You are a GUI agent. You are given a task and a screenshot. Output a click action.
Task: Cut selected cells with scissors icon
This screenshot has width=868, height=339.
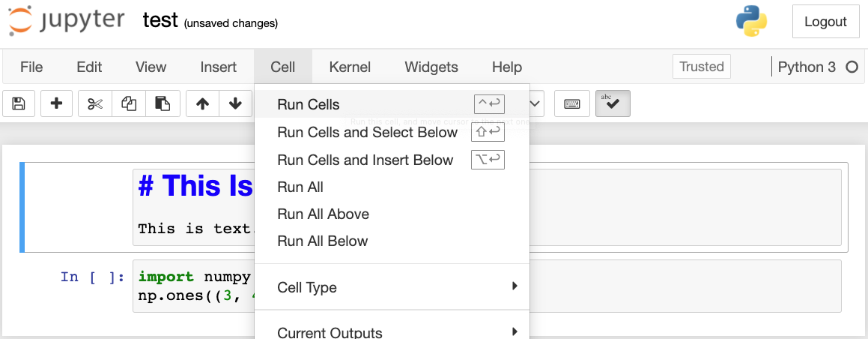95,104
